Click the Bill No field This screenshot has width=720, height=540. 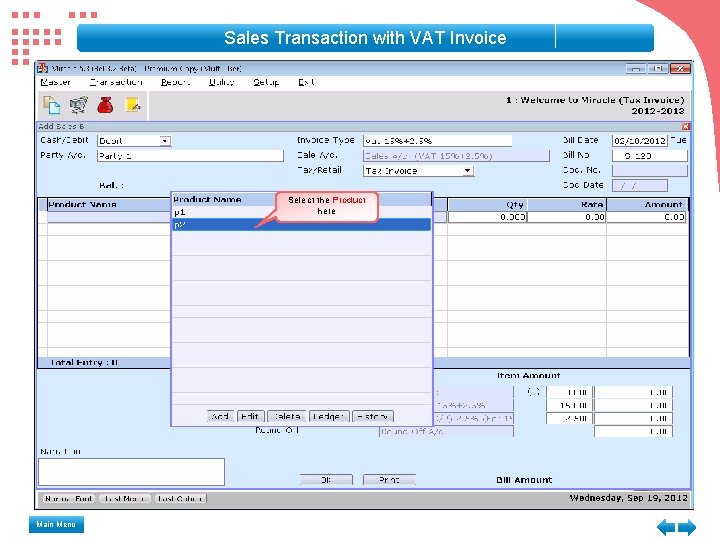click(649, 156)
